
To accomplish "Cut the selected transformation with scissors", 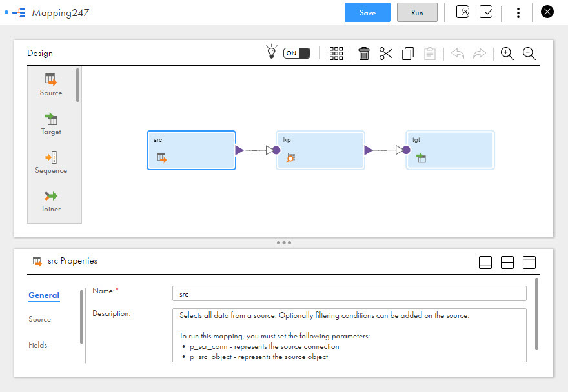I will (x=386, y=54).
